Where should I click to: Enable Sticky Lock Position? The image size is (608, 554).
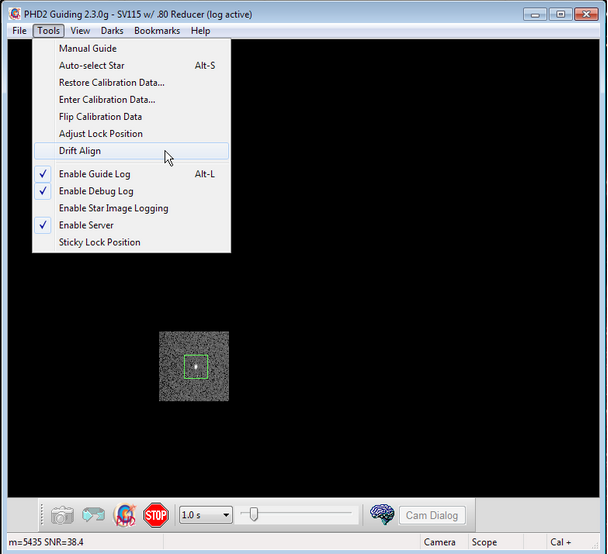point(131,242)
